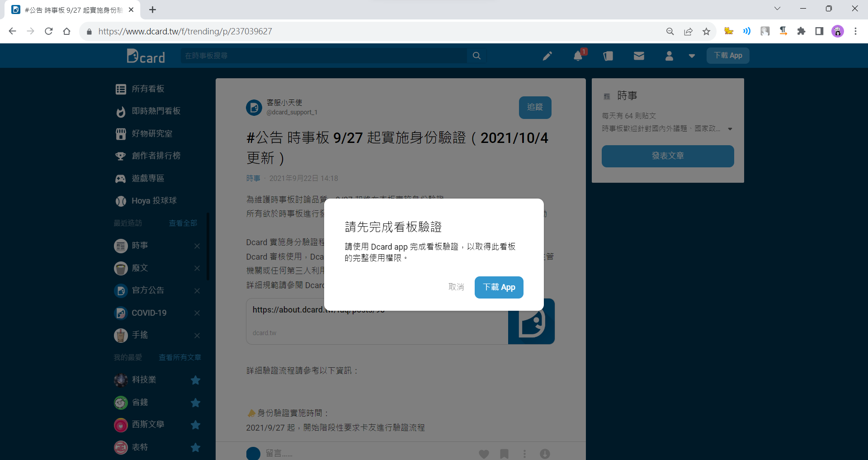This screenshot has width=868, height=460.
Task: Click the 客服小天使 author avatar
Action: coord(254,108)
